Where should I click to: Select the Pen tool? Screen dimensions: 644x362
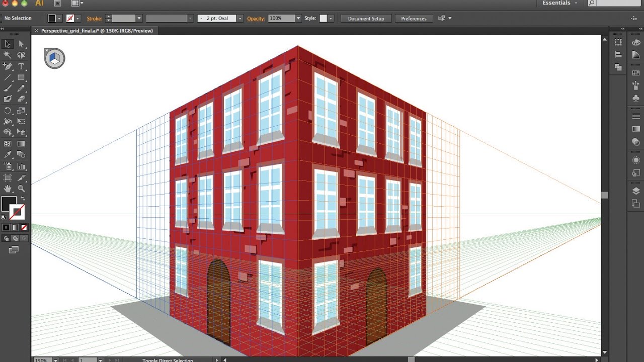8,66
